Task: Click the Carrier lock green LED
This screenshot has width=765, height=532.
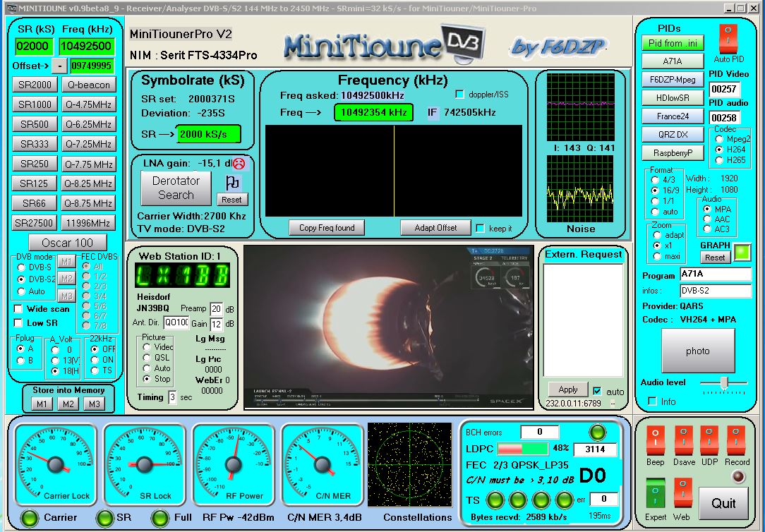Action: [29, 518]
